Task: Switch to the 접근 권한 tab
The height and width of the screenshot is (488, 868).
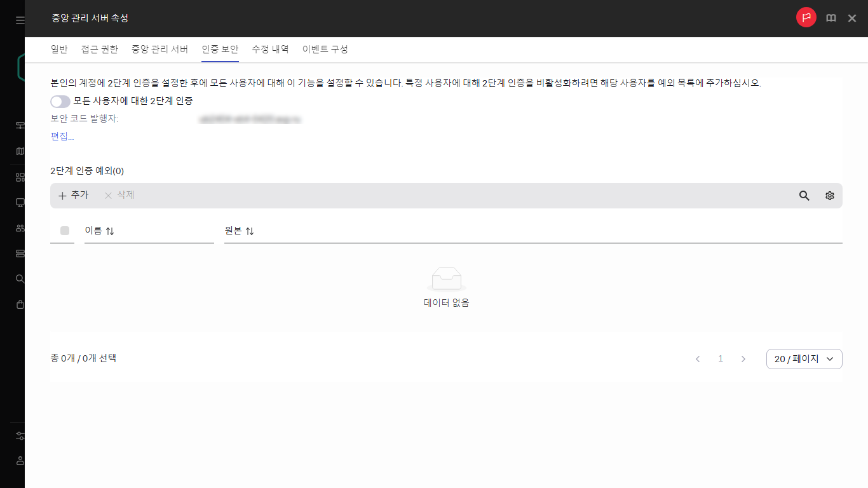Action: coord(99,49)
